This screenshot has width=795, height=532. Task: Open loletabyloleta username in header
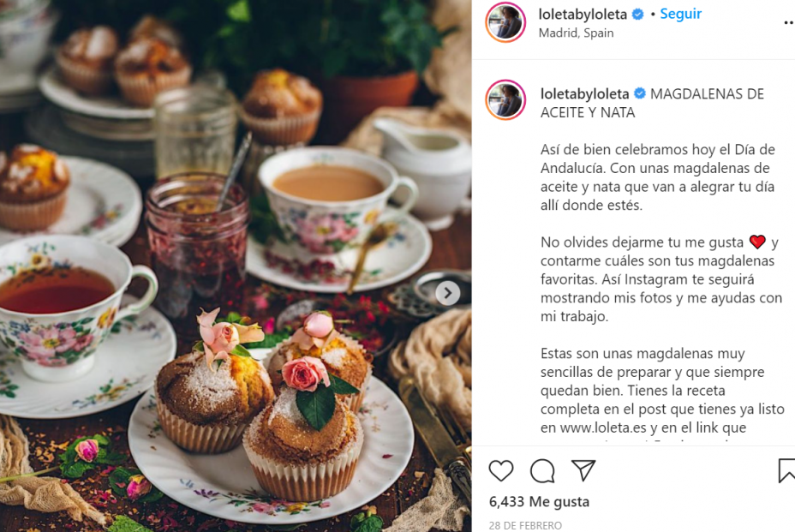click(583, 15)
